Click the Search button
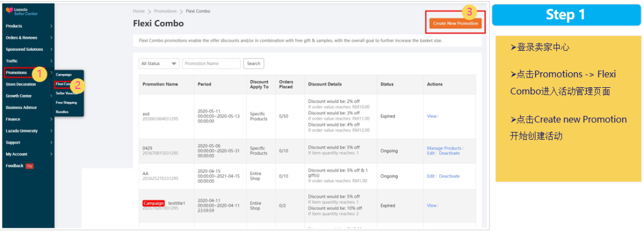 pyautogui.click(x=253, y=64)
